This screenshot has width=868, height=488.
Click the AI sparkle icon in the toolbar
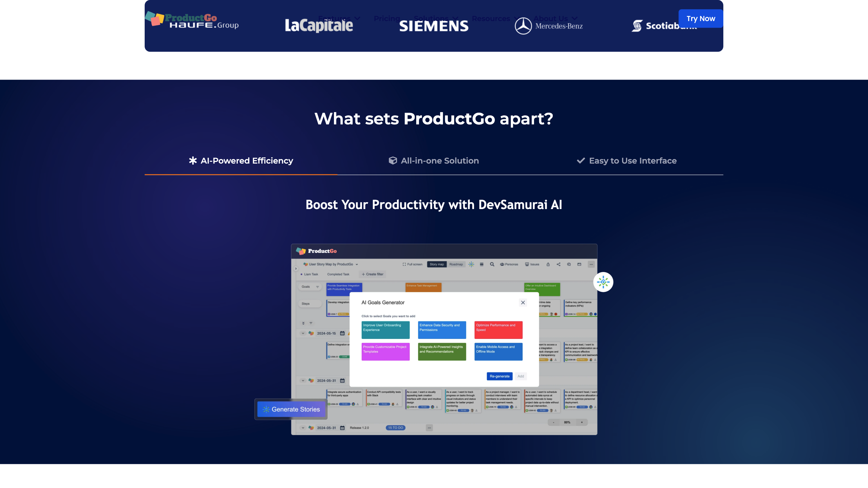(x=471, y=265)
